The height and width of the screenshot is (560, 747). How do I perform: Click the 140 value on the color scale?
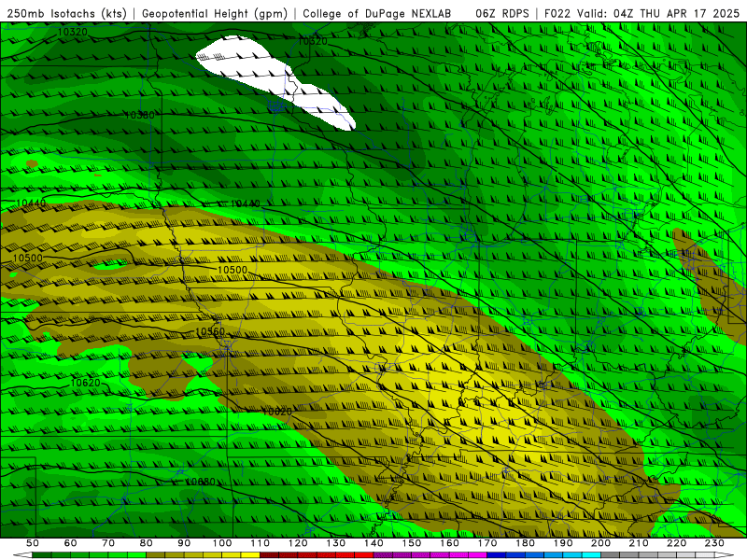pyautogui.click(x=373, y=543)
